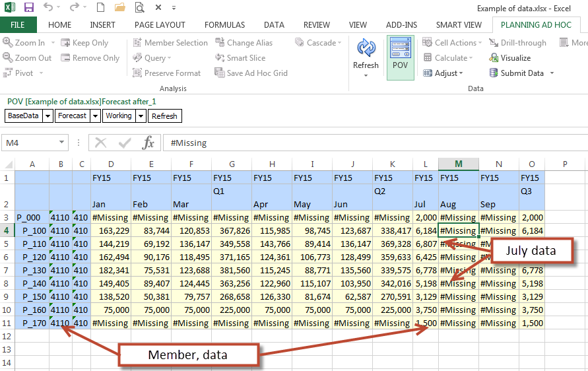Click Preserve Format
This screenshot has width=588, height=371.
point(167,73)
